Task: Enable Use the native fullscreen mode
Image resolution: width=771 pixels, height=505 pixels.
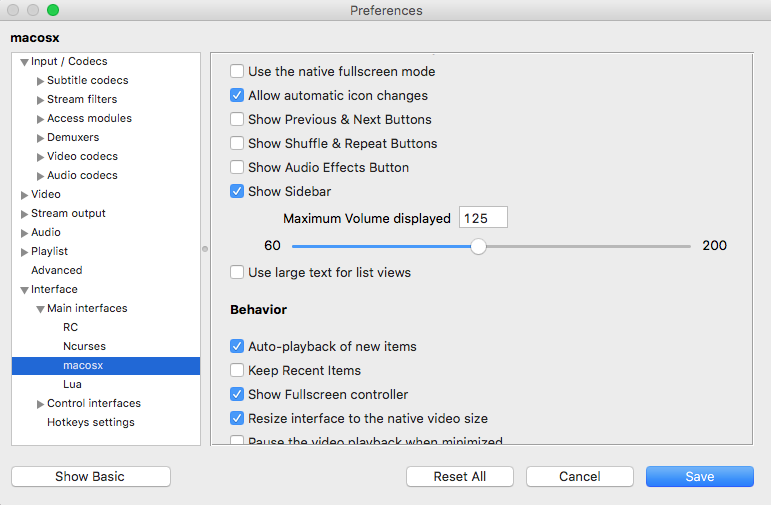Action: pyautogui.click(x=237, y=72)
